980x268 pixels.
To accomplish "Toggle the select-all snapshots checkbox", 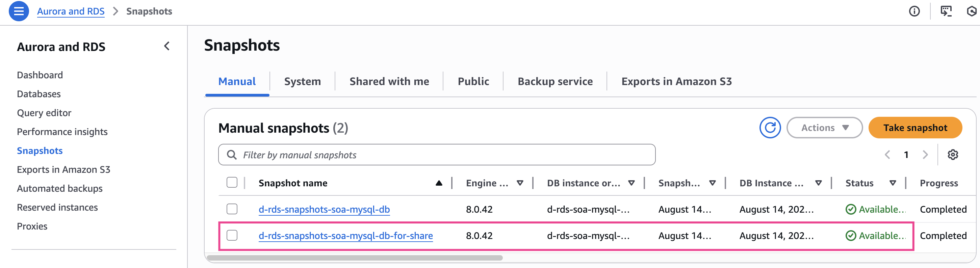I will click(232, 183).
